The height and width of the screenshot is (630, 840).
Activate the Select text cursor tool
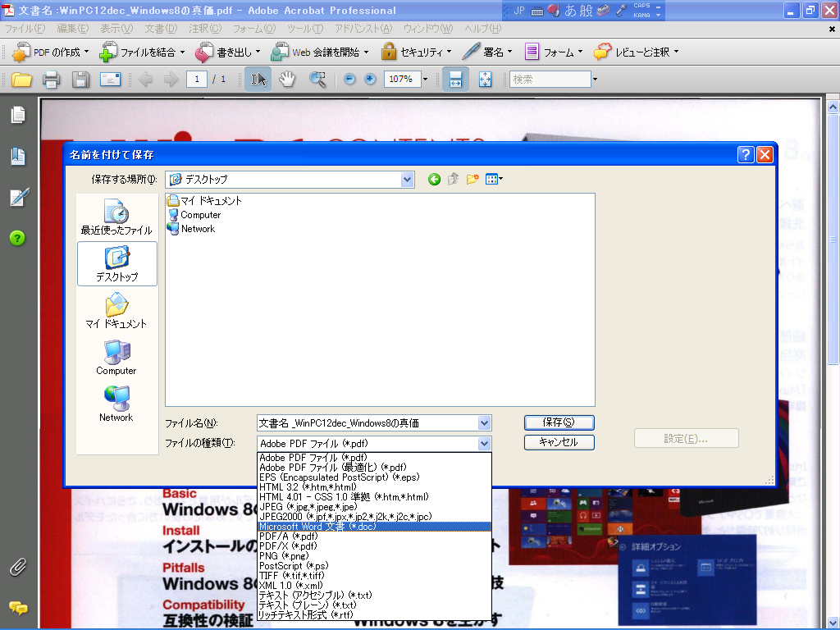tap(258, 80)
